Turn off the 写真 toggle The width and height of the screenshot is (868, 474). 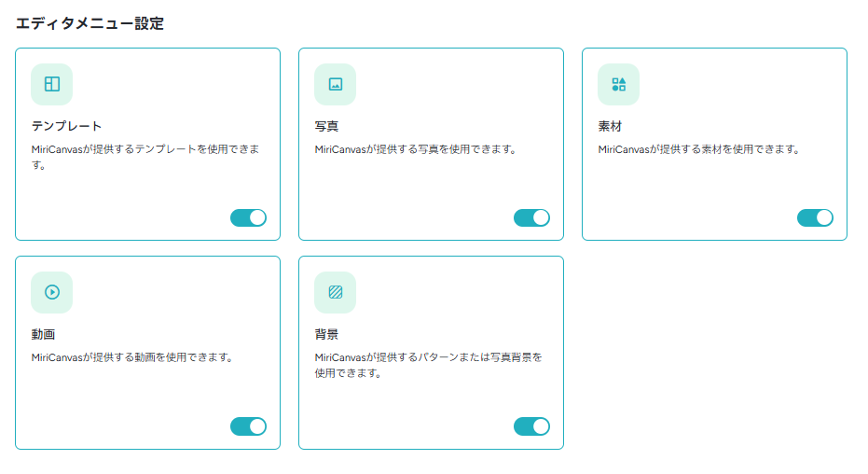coord(532,218)
